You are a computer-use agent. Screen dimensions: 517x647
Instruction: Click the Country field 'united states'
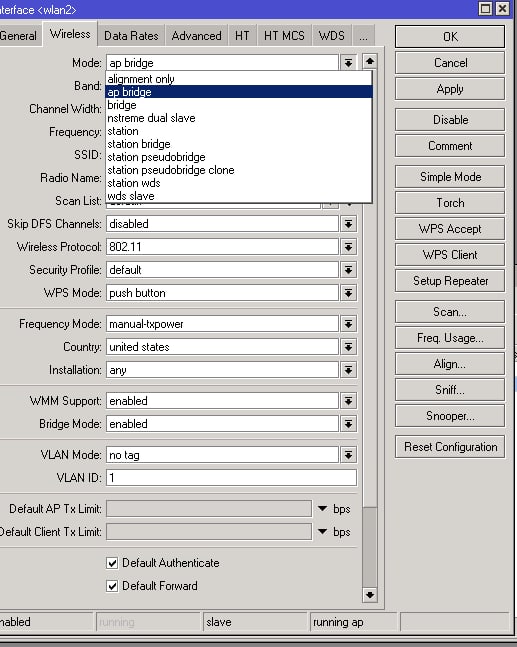coord(222,347)
